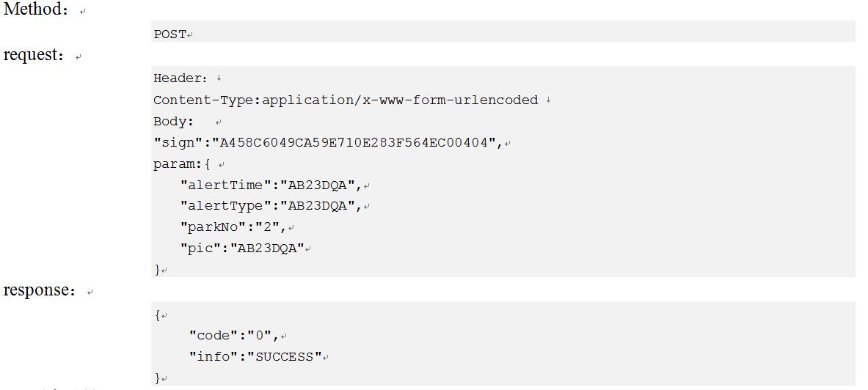Select the sign hash value text
This screenshot has width=868, height=390.
coord(354,143)
